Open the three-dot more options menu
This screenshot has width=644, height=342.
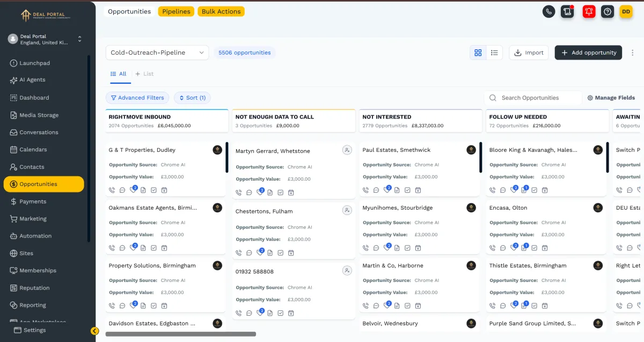click(633, 53)
